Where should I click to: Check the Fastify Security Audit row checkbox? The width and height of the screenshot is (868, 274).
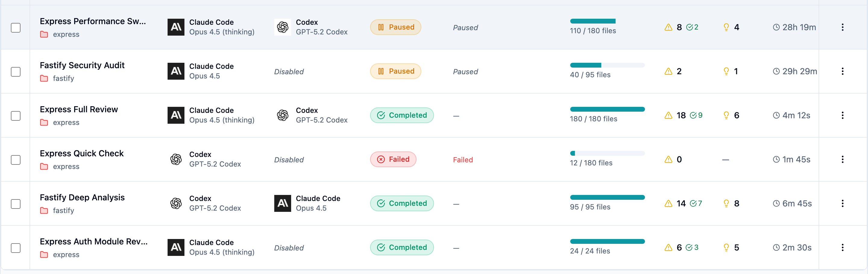coord(16,72)
